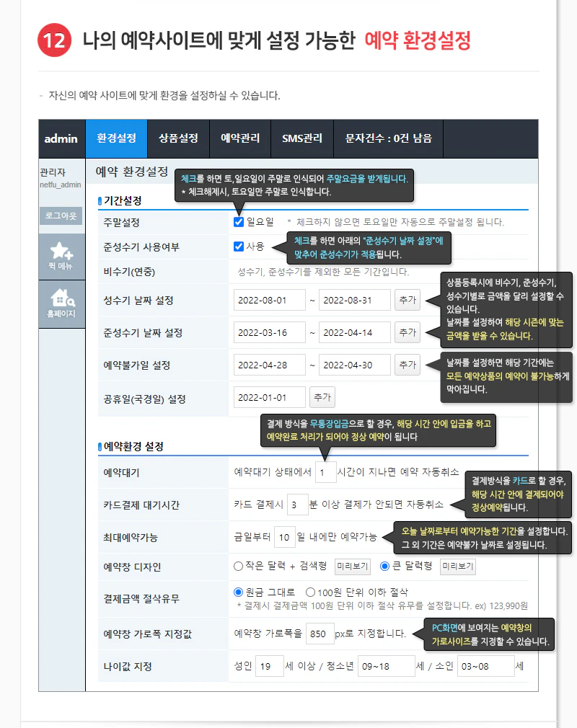Click the 비수기(연중) row label

coord(129,272)
